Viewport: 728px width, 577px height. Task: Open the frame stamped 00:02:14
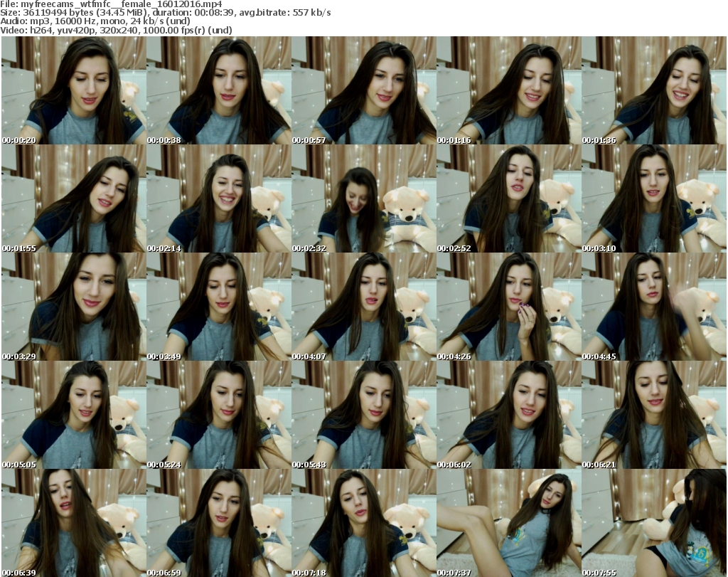(x=219, y=198)
